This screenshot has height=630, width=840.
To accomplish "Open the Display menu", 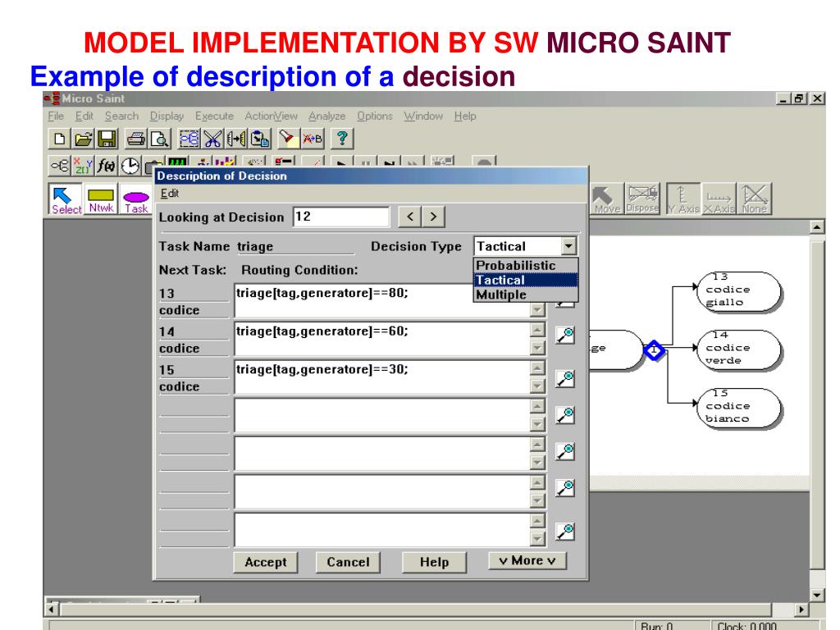I will [167, 116].
